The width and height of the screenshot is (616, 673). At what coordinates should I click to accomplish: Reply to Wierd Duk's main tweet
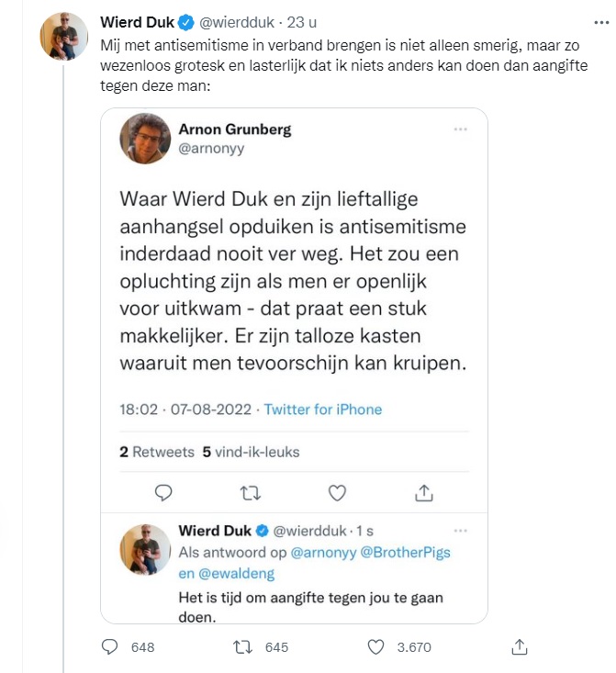click(x=110, y=647)
